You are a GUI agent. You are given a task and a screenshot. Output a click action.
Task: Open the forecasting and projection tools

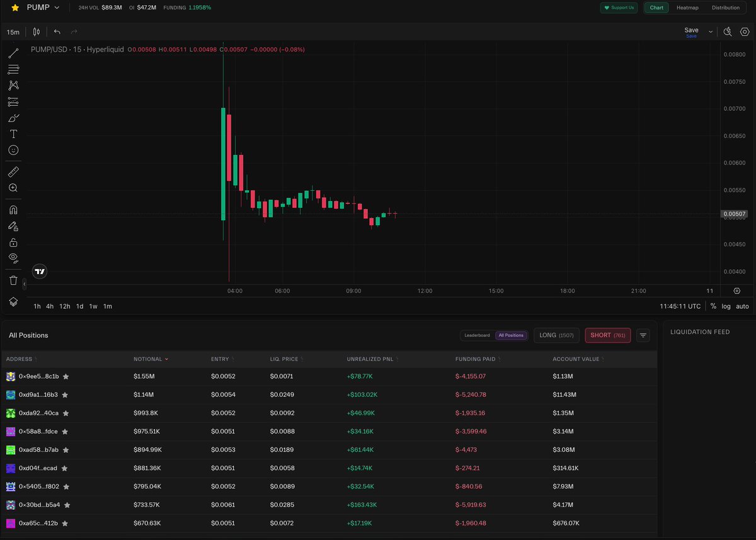[13, 101]
